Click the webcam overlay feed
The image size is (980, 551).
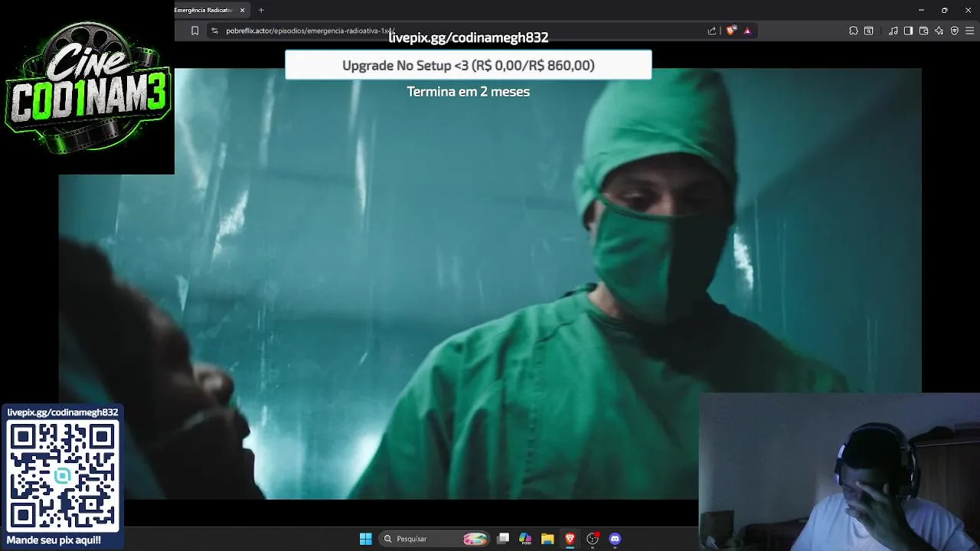(839, 472)
